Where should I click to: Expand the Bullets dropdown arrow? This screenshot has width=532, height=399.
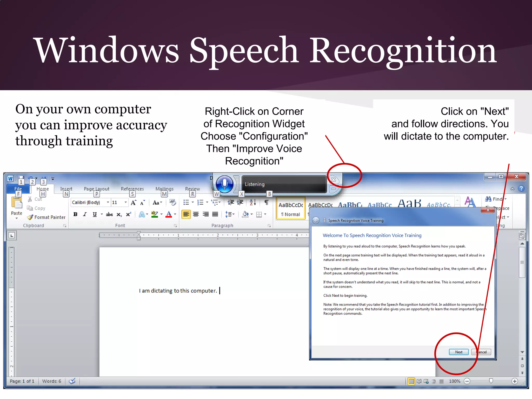[x=193, y=202]
